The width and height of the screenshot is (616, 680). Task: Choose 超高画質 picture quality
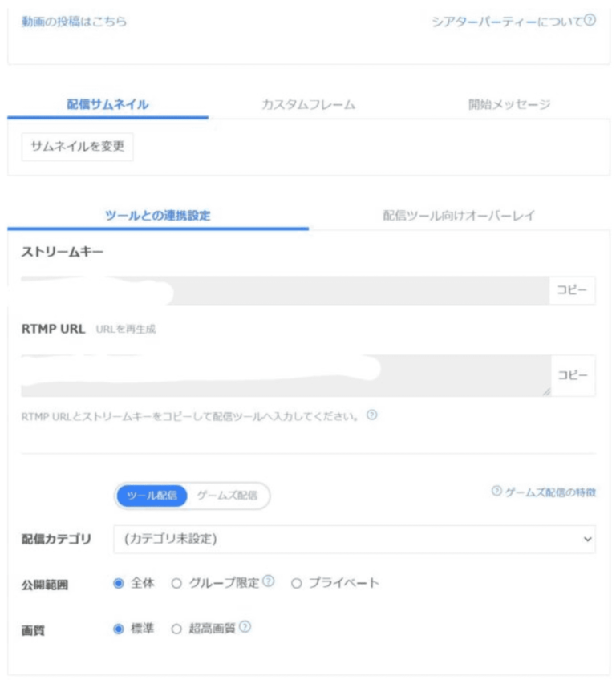[176, 629]
